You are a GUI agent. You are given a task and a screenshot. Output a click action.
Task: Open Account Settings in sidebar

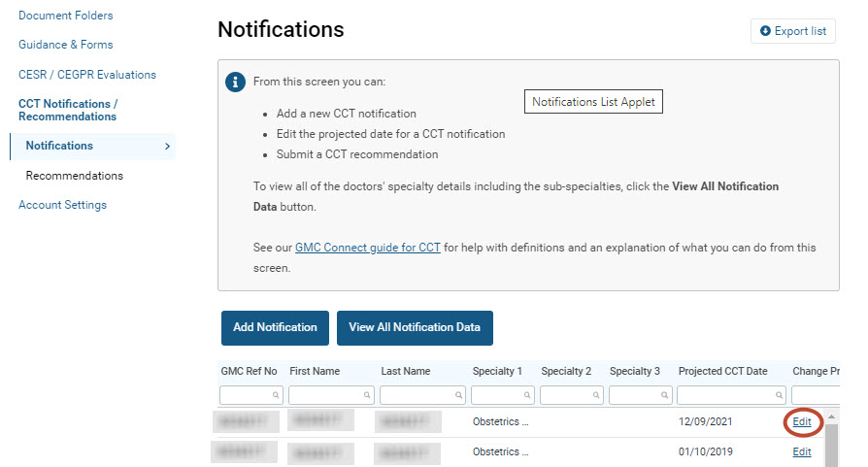62,205
